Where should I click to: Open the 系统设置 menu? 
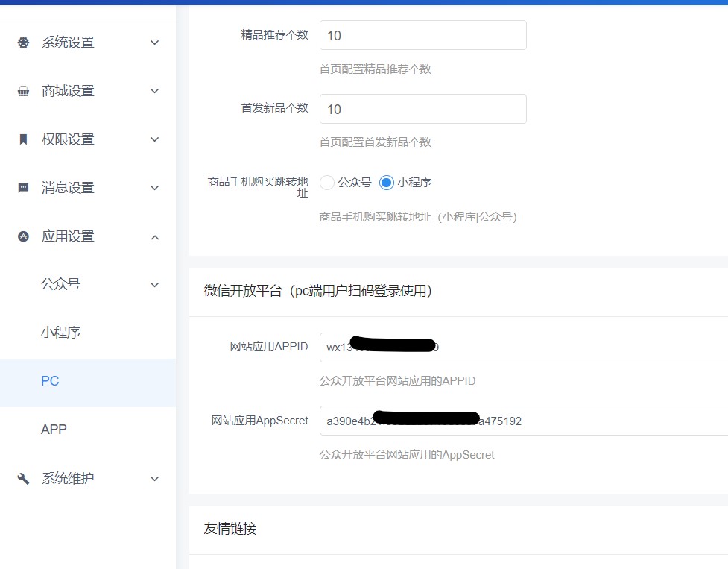tap(88, 43)
